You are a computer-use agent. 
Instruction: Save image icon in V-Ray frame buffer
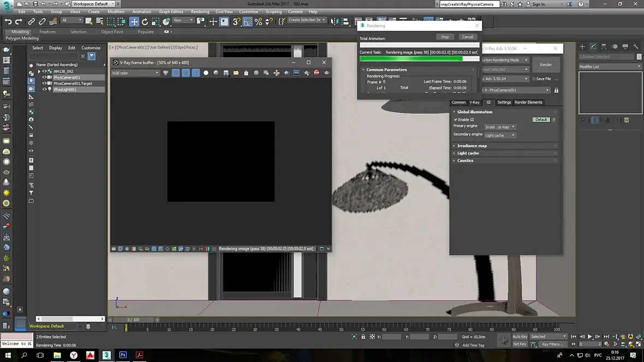[226, 73]
